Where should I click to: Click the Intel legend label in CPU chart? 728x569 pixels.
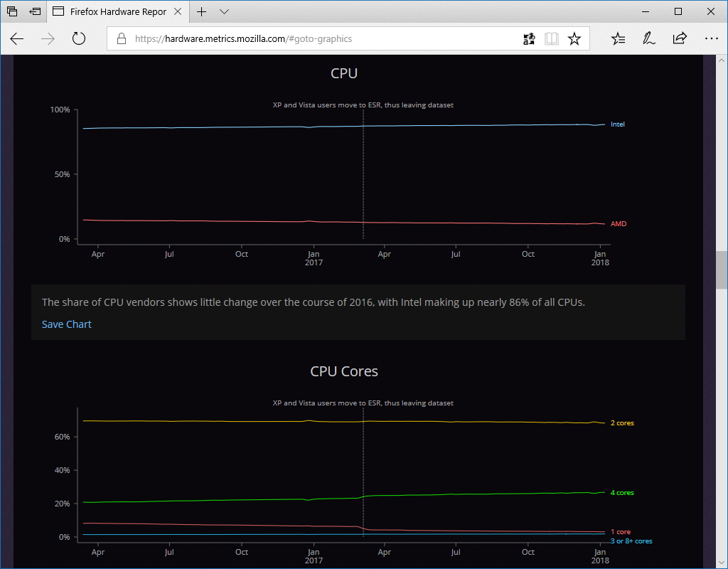tap(618, 124)
